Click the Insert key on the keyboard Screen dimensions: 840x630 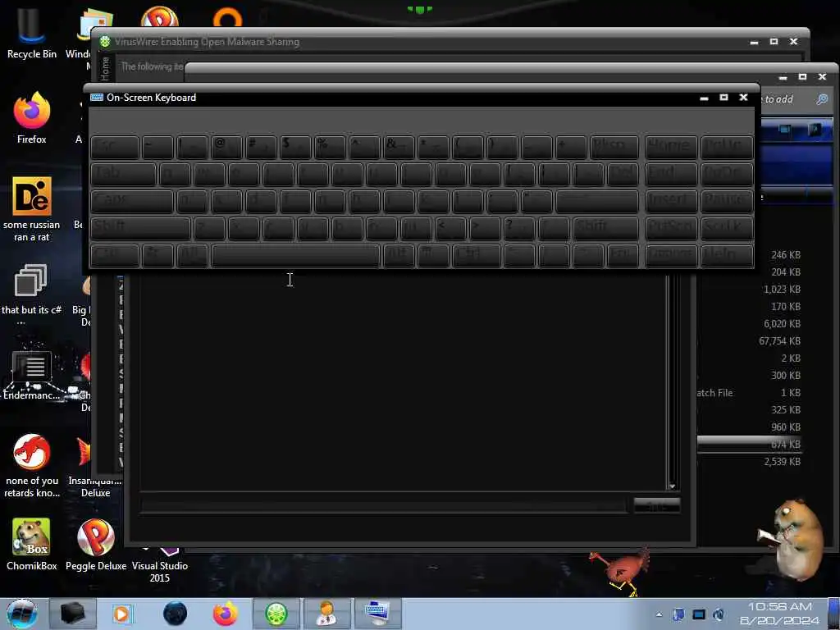[x=671, y=201]
